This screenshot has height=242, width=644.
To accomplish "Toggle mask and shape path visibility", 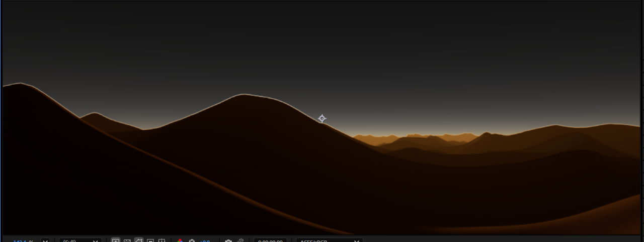I will (x=139, y=240).
